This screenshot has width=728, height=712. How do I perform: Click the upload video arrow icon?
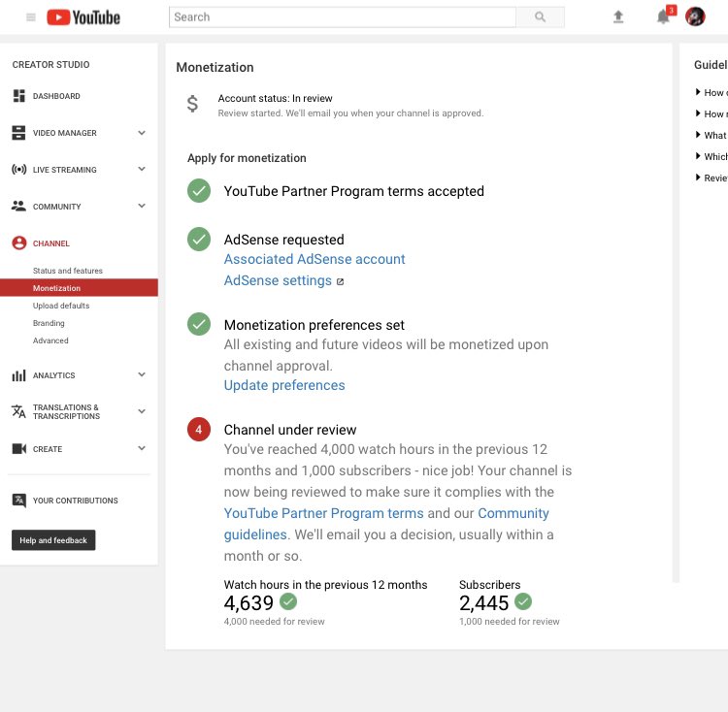(x=618, y=17)
